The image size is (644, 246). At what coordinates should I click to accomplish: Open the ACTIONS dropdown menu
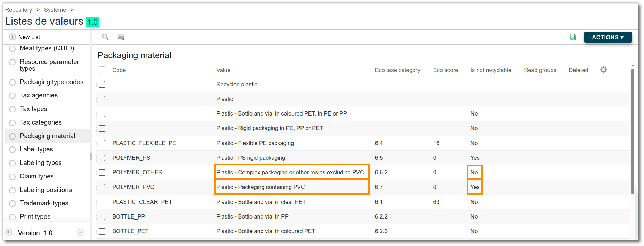click(x=608, y=37)
